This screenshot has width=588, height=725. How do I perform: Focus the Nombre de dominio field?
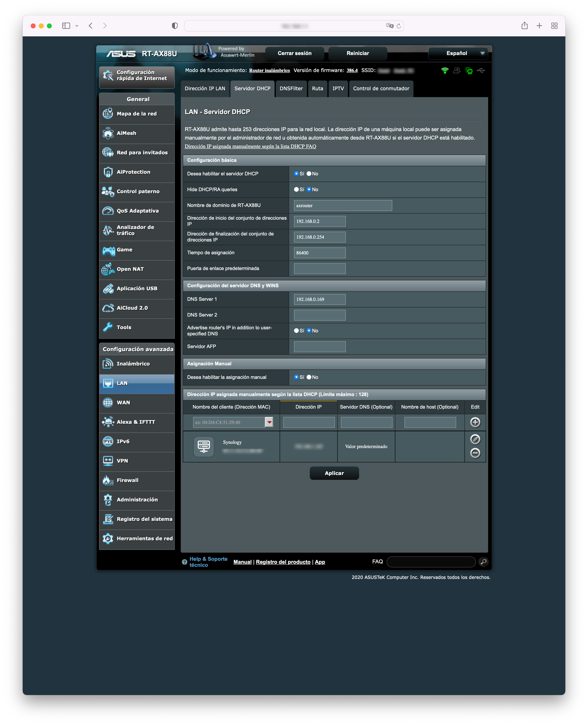(x=343, y=206)
